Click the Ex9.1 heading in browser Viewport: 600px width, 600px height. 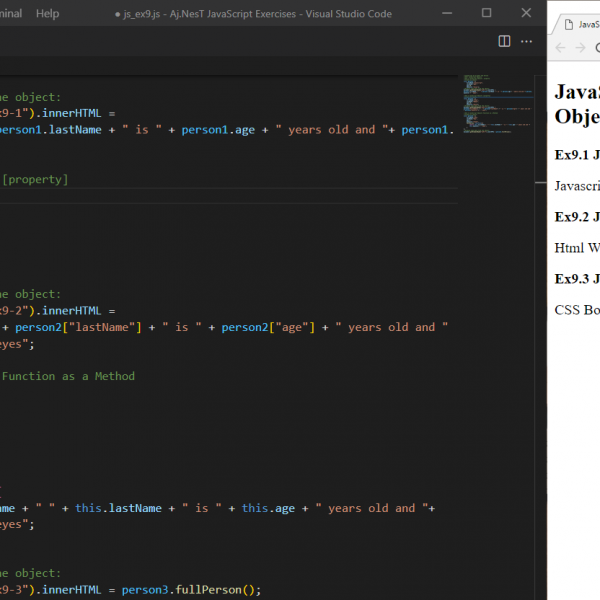coord(576,155)
